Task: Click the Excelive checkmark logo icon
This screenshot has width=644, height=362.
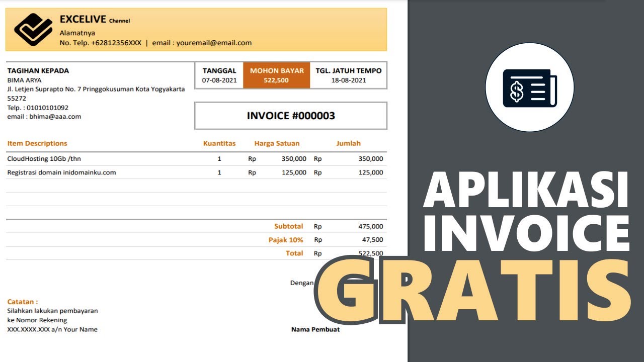Action: pyautogui.click(x=33, y=30)
